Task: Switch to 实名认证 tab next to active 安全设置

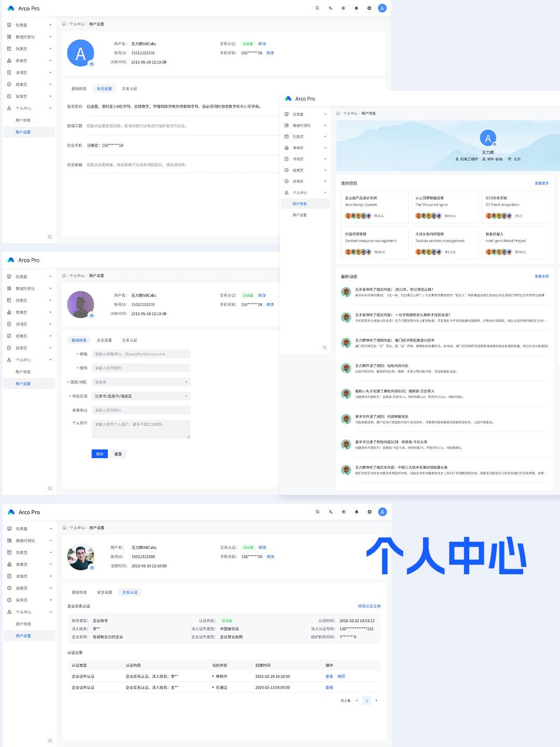Action: point(130,89)
